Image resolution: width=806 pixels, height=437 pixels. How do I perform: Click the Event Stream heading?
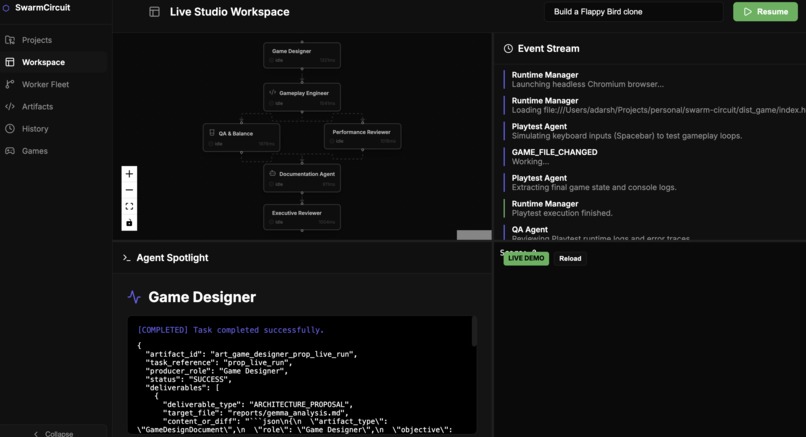[548, 48]
